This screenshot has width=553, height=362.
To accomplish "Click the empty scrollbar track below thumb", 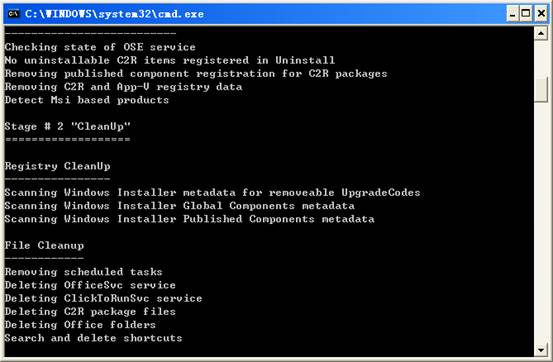I will (x=541, y=222).
